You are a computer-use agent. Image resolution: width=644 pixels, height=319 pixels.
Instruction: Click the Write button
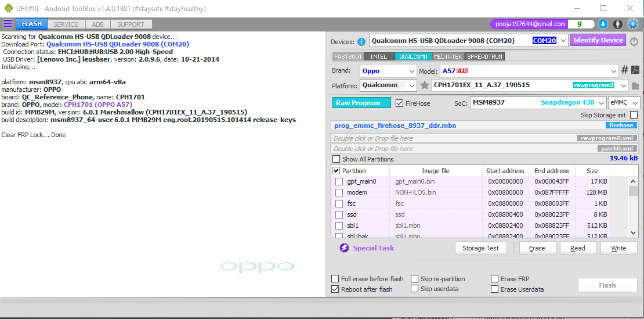point(618,248)
